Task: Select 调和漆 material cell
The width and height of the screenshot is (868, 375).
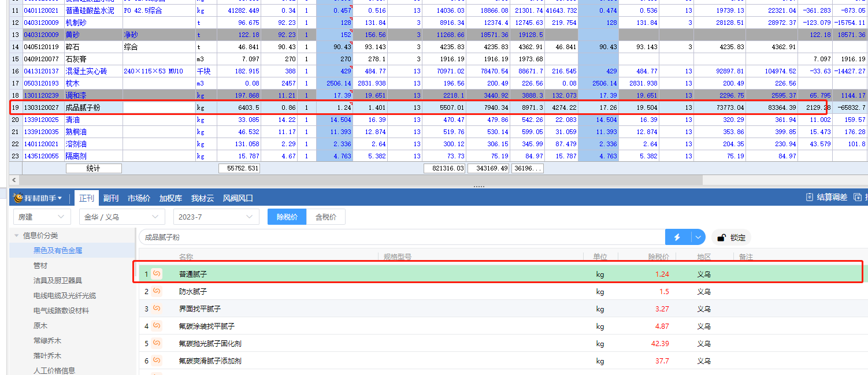Action: coord(93,95)
